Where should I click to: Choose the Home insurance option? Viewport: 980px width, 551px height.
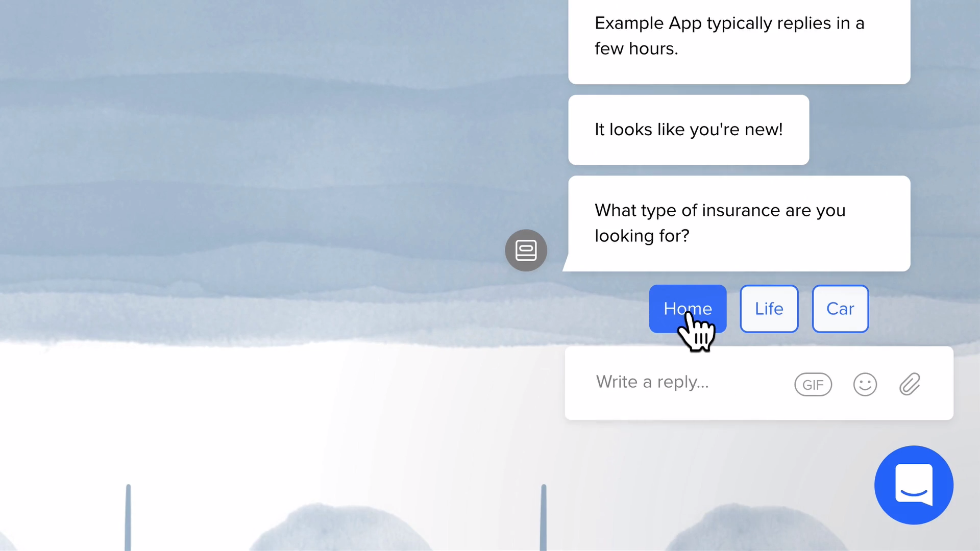pyautogui.click(x=688, y=309)
